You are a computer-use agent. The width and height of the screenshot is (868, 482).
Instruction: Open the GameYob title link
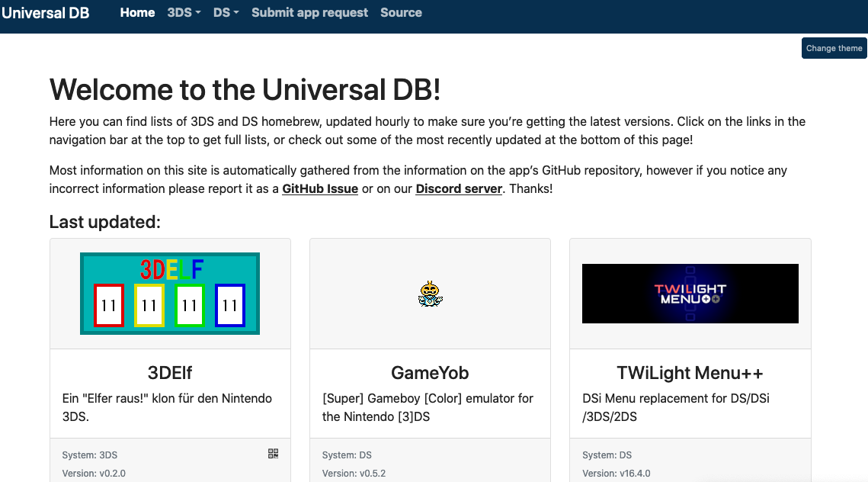(x=430, y=373)
